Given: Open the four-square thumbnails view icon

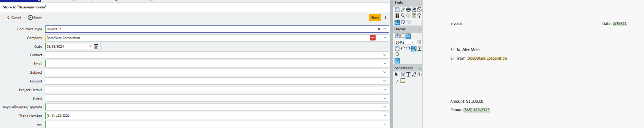Looking at the screenshot, I should pos(397,16).
